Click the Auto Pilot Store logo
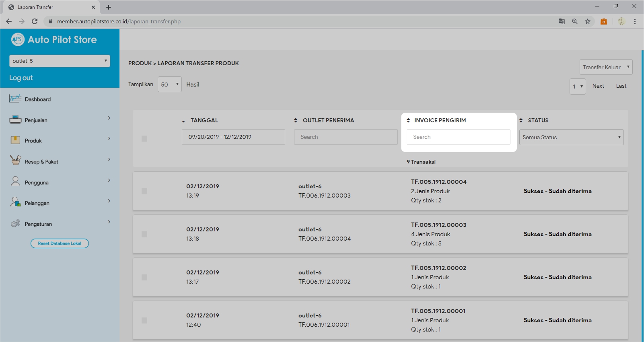This screenshot has height=342, width=644. pyautogui.click(x=54, y=39)
